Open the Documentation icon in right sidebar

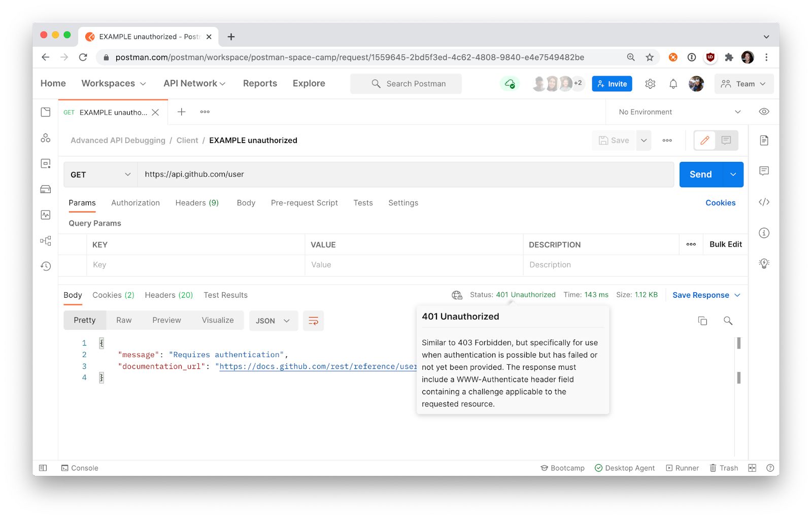pyautogui.click(x=764, y=141)
